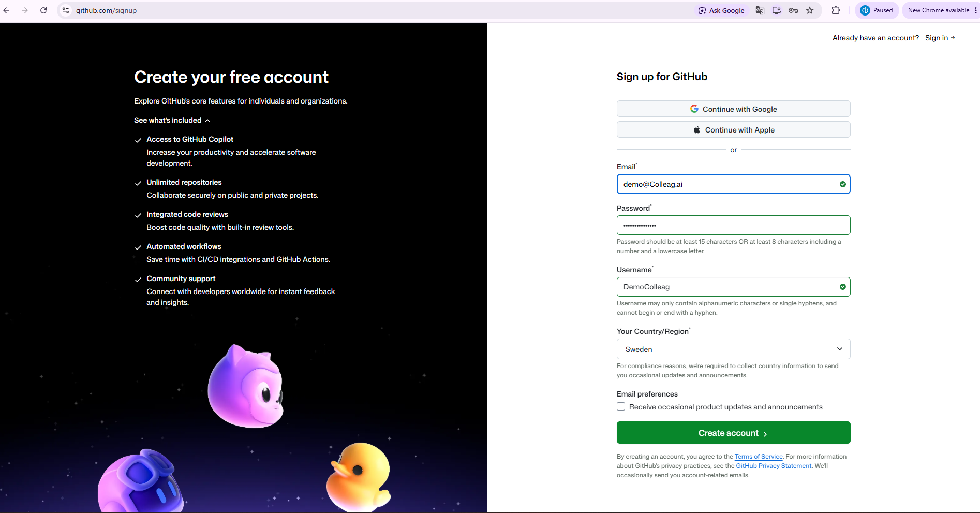Open the saved passwords key icon
The height and width of the screenshot is (513, 980).
tap(793, 10)
